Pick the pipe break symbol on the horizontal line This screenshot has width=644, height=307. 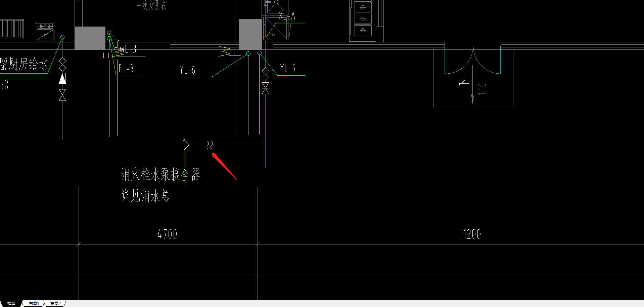pos(210,145)
